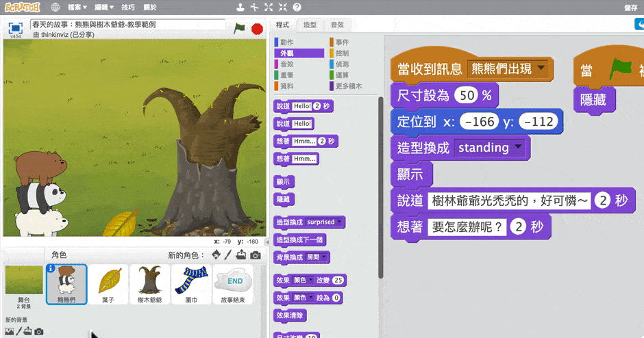Select the delete scissors tool
Screen dimensions: 644x338
point(255,7)
